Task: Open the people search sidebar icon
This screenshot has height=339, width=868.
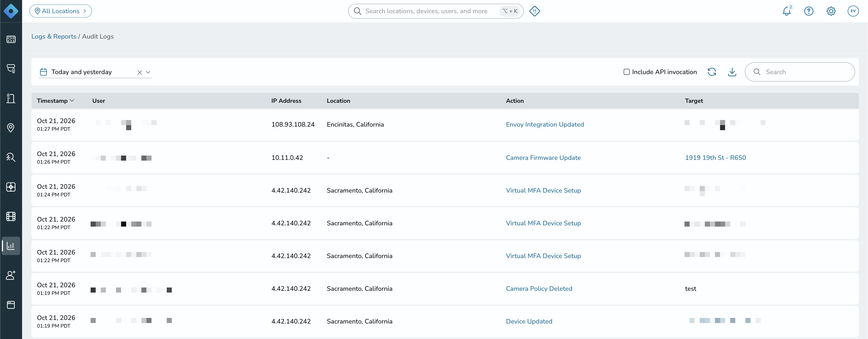Action: click(11, 157)
